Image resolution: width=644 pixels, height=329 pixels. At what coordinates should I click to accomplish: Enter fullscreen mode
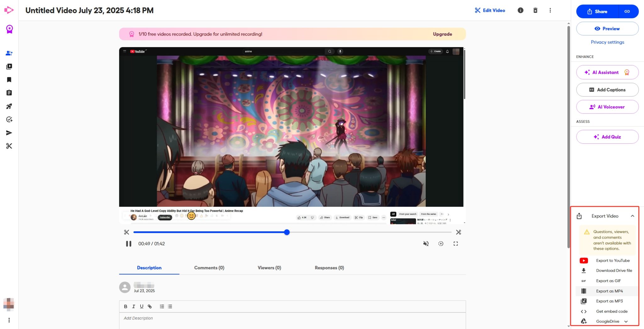pyautogui.click(x=456, y=244)
